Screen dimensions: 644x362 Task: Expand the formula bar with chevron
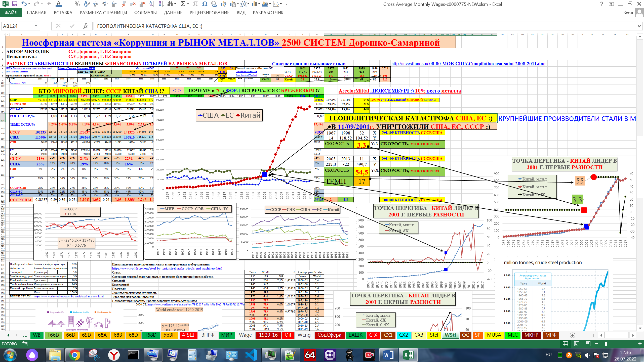pos(639,26)
